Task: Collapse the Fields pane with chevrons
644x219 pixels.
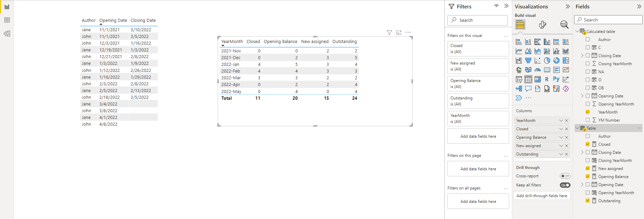Action: coord(639,6)
